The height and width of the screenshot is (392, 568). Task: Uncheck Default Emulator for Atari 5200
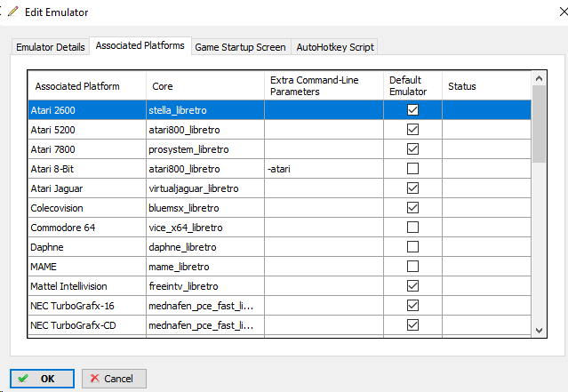[412, 130]
